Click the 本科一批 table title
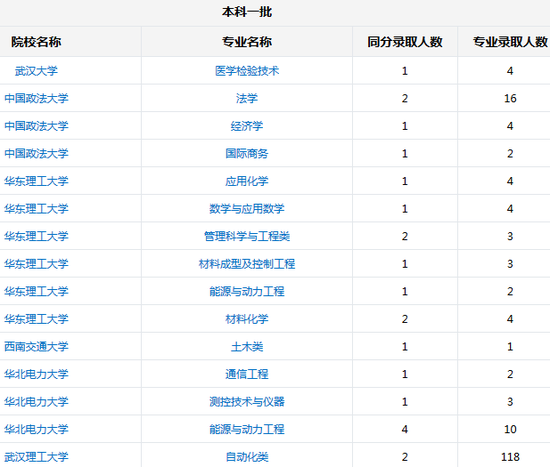Viewport: 550px width, 467px height. [x=247, y=12]
